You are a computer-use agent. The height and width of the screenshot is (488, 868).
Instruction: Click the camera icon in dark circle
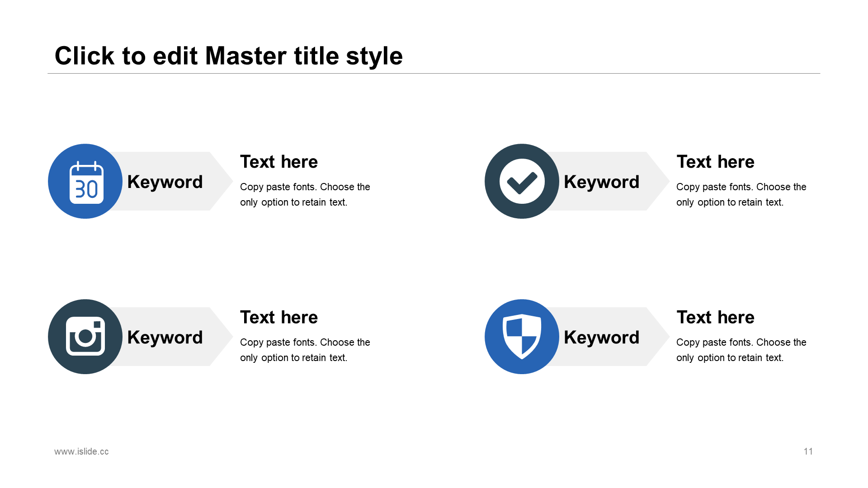pyautogui.click(x=85, y=337)
